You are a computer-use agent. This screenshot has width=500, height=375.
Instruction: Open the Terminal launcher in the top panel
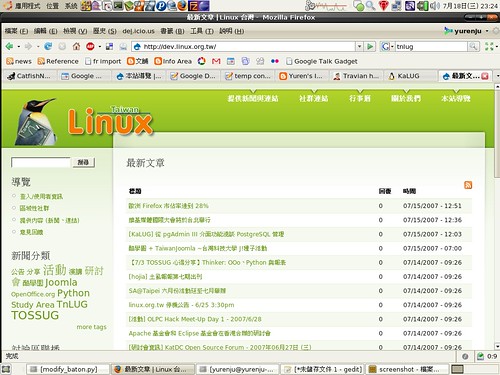tap(118, 5)
